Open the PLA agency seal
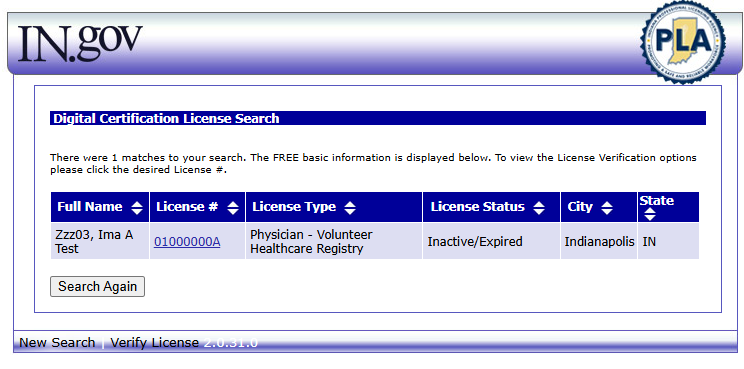 [x=683, y=42]
